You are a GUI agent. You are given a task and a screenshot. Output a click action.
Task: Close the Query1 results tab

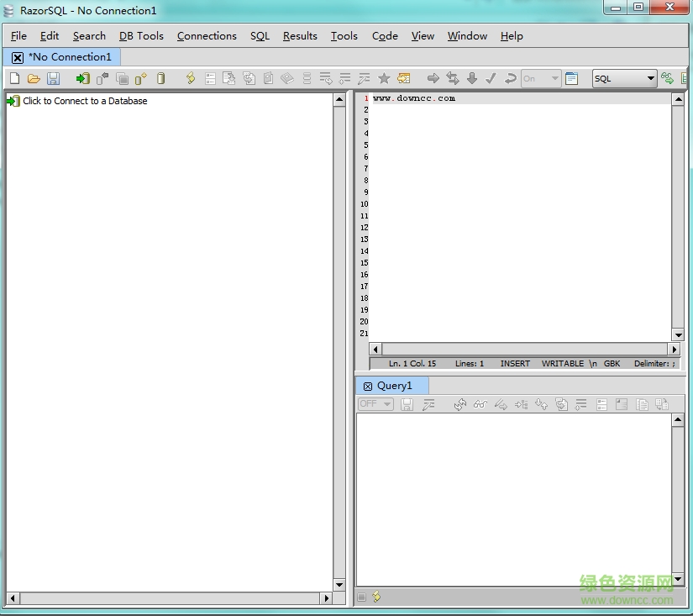pyautogui.click(x=367, y=386)
